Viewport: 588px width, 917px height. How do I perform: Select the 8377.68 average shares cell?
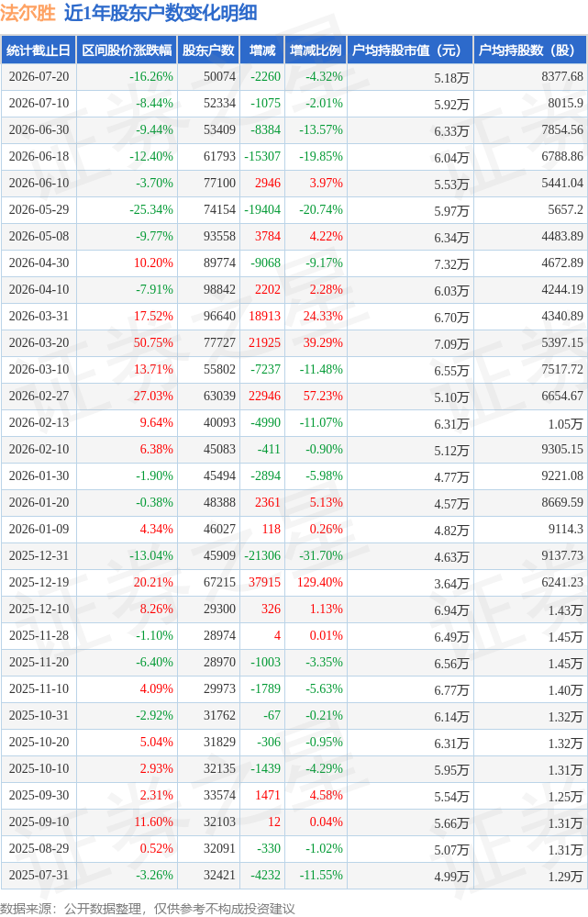562,76
